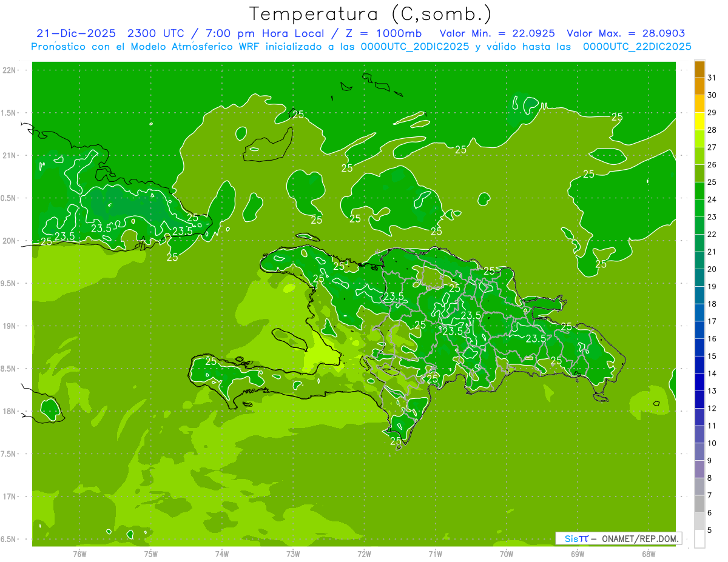Viewport: 728px width, 562px height.
Task: Click the '18N' latitude axis label
Action: click(x=9, y=412)
